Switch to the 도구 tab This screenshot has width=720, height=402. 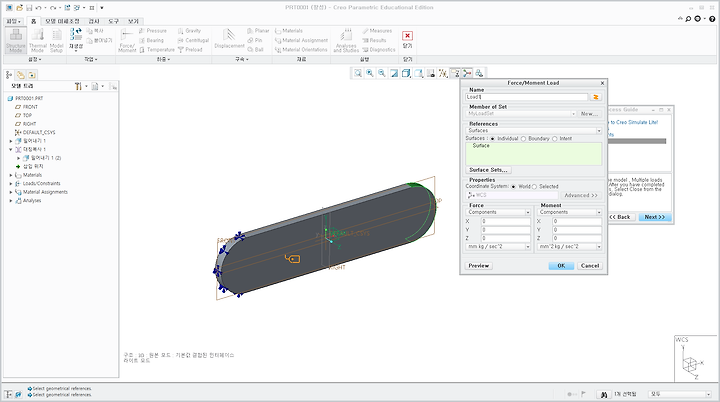[x=113, y=21]
